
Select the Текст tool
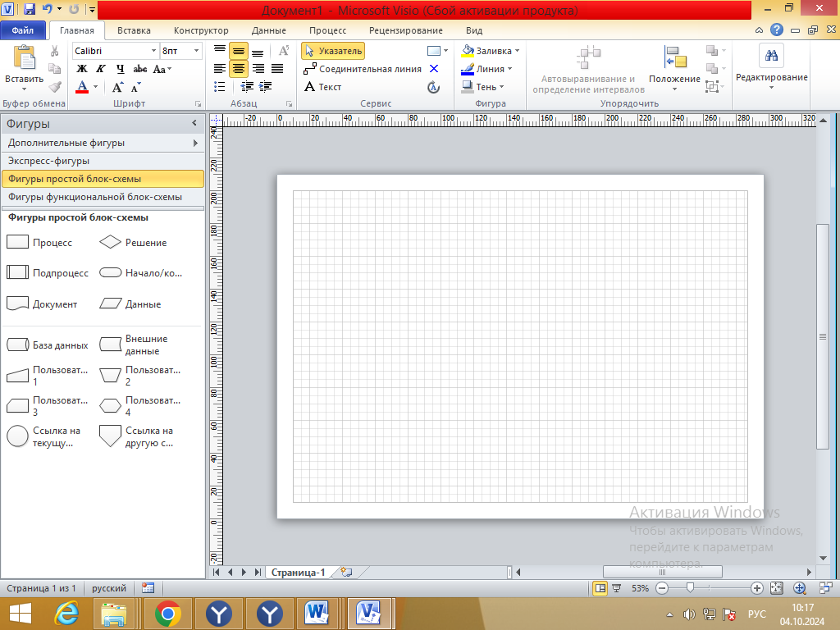point(322,87)
